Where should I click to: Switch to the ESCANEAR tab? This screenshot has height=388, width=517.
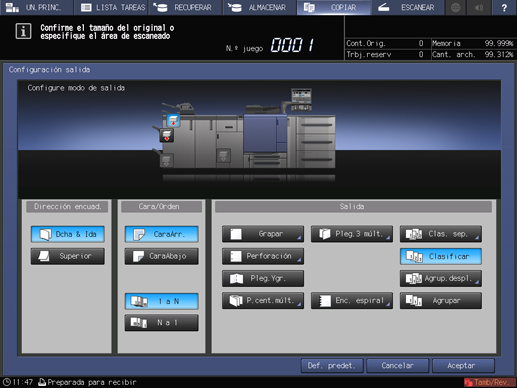point(408,7)
